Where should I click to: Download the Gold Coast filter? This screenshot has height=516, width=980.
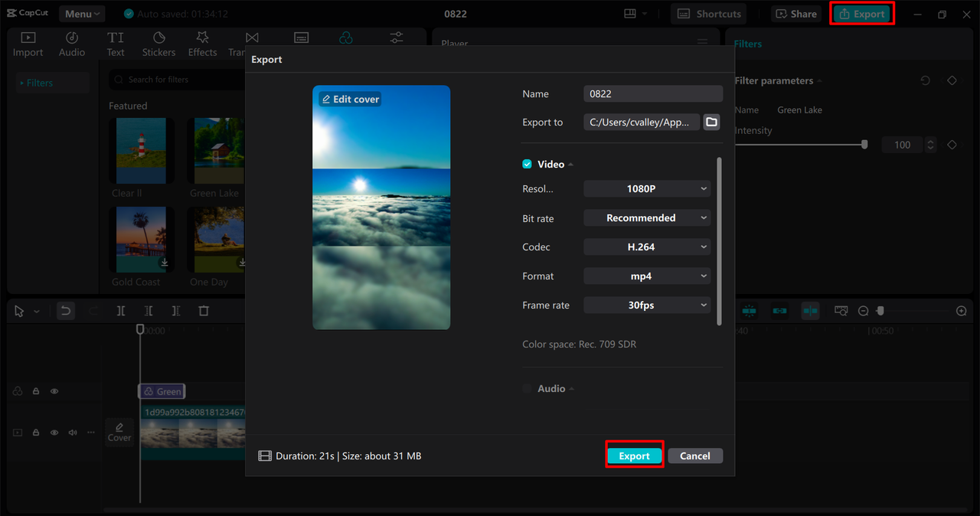point(164,263)
